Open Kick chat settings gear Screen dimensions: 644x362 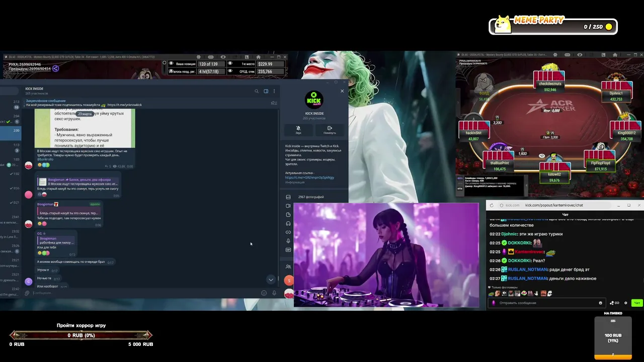pyautogui.click(x=626, y=303)
